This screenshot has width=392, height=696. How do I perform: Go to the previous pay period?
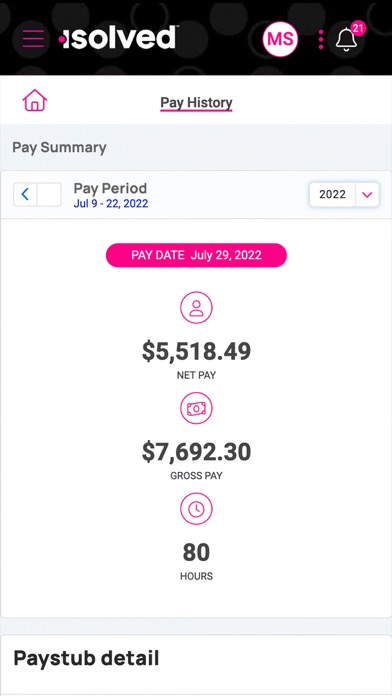25,194
